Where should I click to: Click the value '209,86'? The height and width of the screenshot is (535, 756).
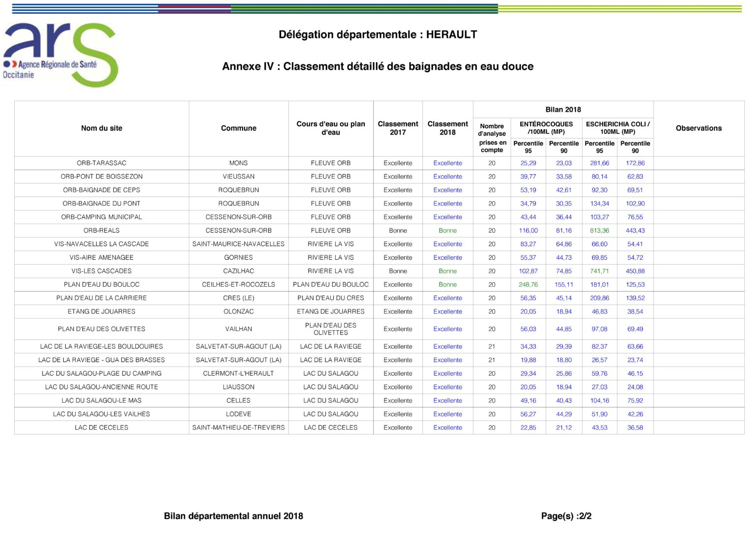[599, 298]
